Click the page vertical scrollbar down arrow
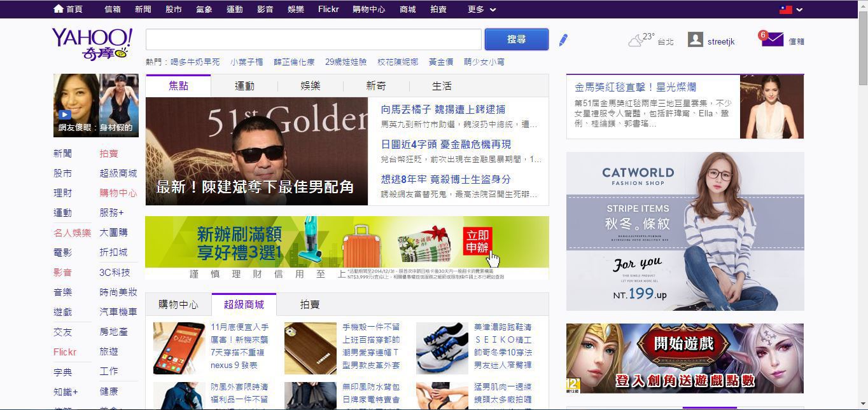Viewport: 868px width, 410px height. click(x=863, y=404)
